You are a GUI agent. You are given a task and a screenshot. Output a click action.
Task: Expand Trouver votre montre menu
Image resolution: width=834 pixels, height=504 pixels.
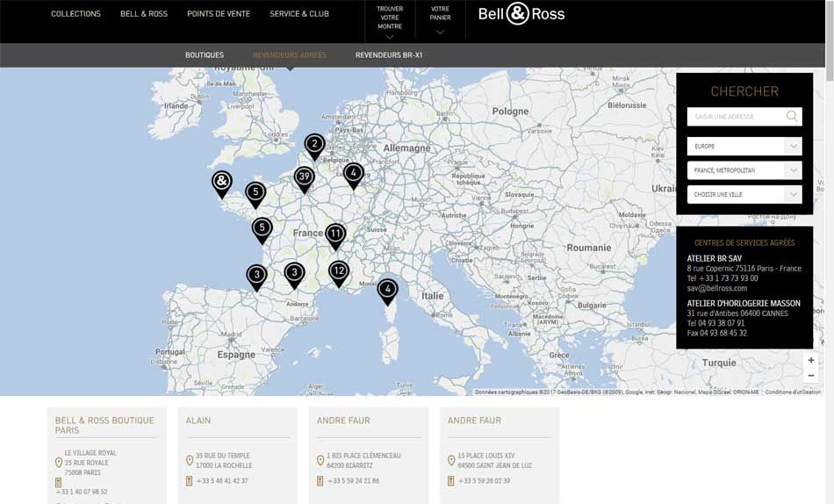tap(390, 21)
